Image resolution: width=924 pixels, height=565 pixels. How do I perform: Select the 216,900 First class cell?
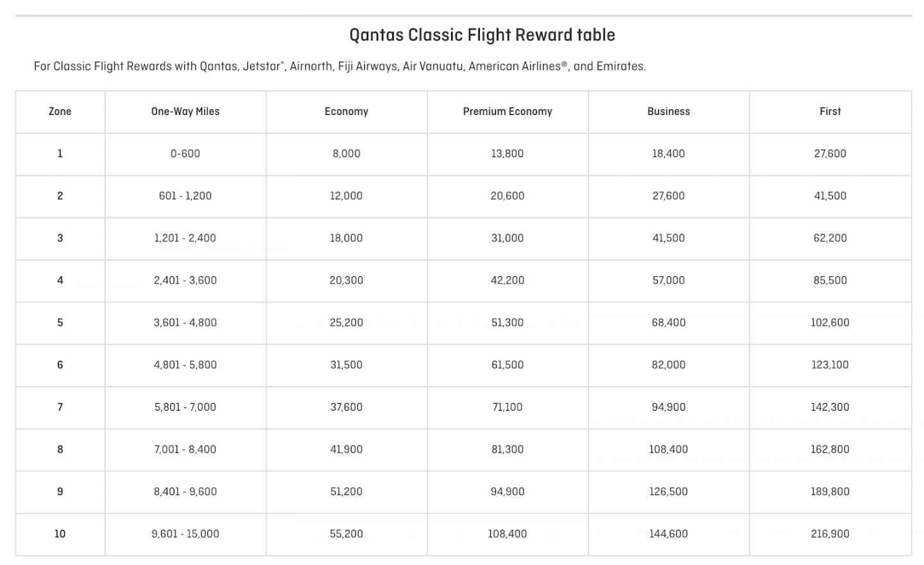click(x=830, y=534)
